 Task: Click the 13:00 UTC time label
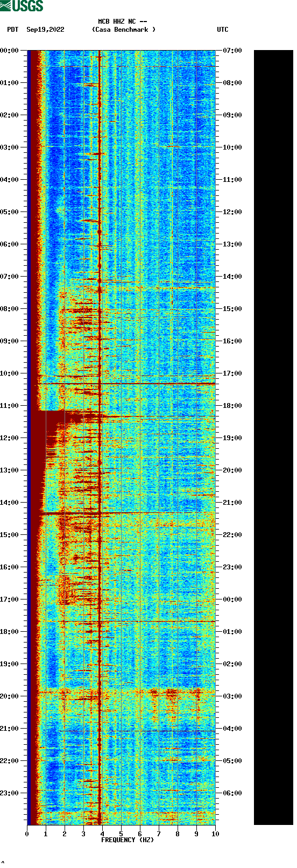(232, 244)
